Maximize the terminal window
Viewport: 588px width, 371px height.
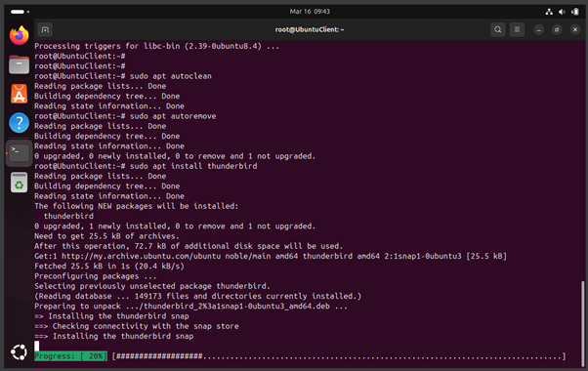pos(557,29)
